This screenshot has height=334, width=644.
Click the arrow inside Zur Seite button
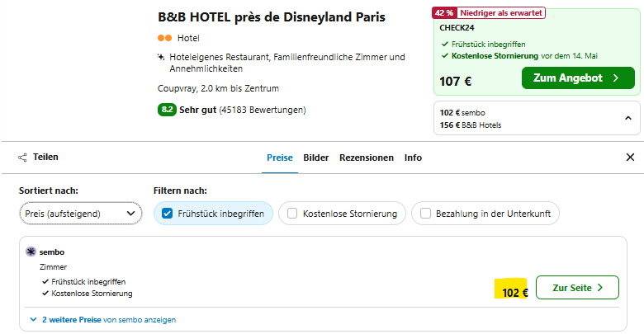[x=600, y=288]
